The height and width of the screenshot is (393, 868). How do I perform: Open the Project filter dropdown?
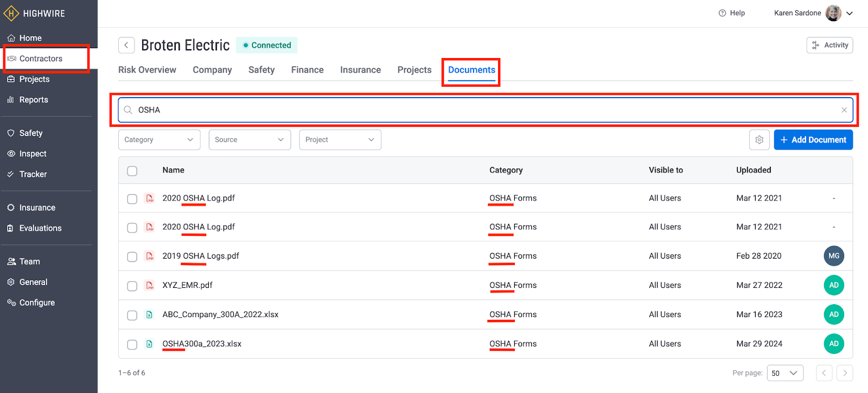point(340,140)
